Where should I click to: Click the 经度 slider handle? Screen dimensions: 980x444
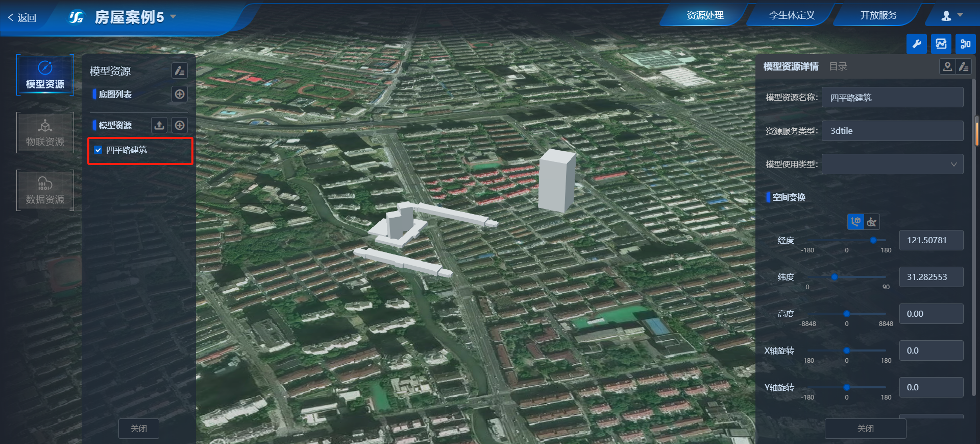coord(873,240)
